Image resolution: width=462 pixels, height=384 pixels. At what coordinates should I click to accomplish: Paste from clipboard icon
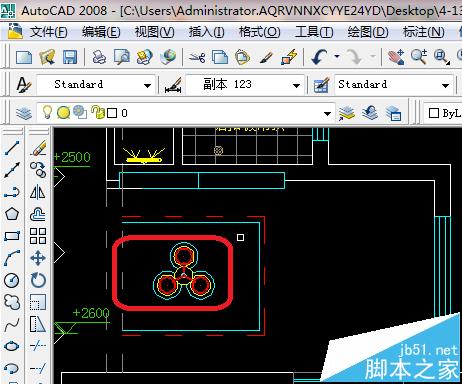click(x=243, y=57)
